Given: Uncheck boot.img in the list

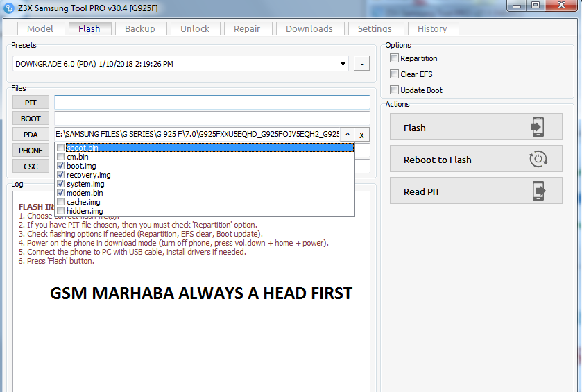Looking at the screenshot, I should point(61,166).
